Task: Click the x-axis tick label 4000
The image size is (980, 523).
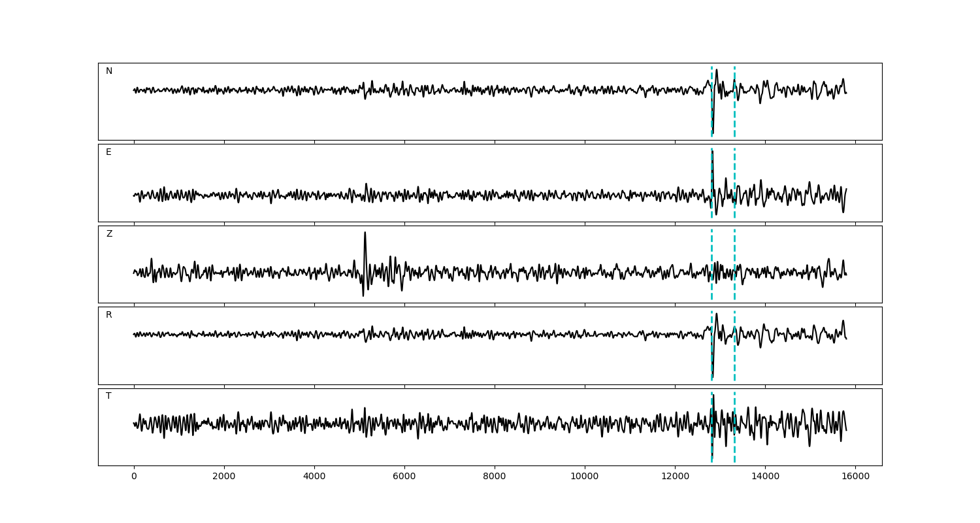Action: (314, 477)
